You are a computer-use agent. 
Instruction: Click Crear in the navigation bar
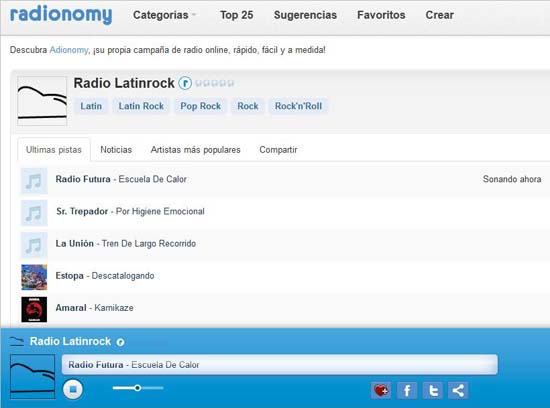440,15
